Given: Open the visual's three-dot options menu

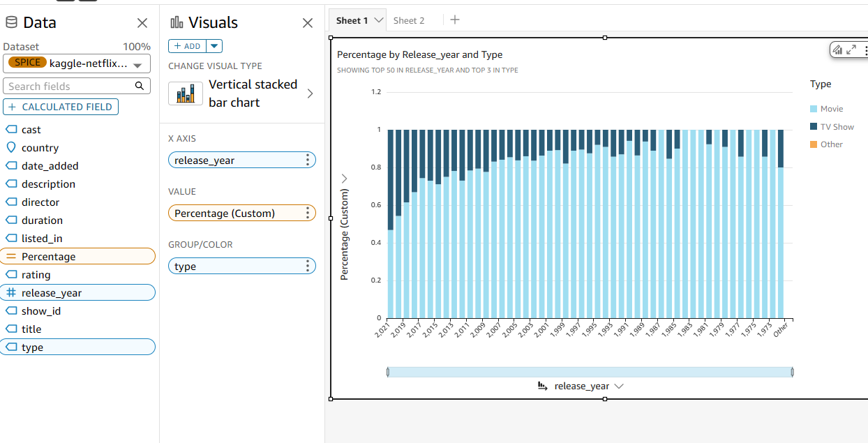Looking at the screenshot, I should pos(865,50).
